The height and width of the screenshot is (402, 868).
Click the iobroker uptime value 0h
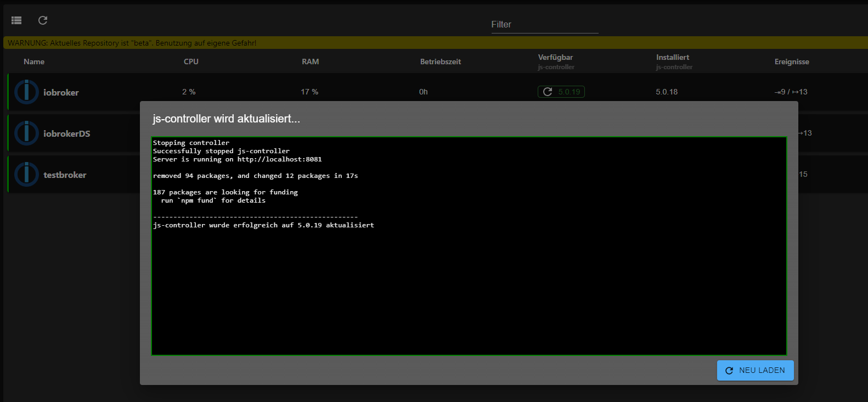(423, 92)
